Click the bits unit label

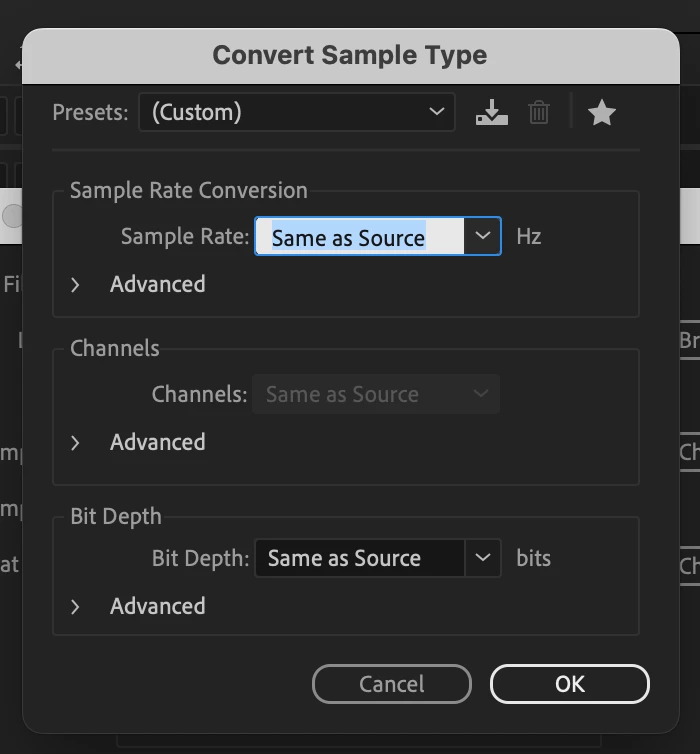533,558
